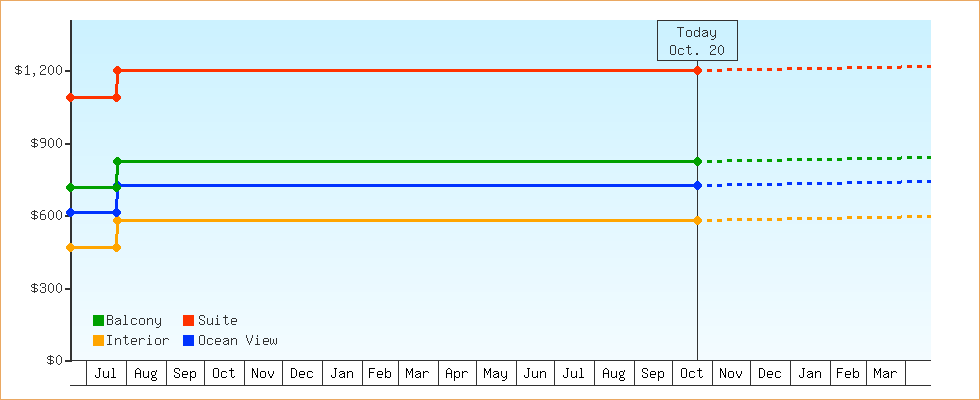Screen dimensions: 980x400
Task: Toggle the Ocean View legend label
Action: coord(238,340)
